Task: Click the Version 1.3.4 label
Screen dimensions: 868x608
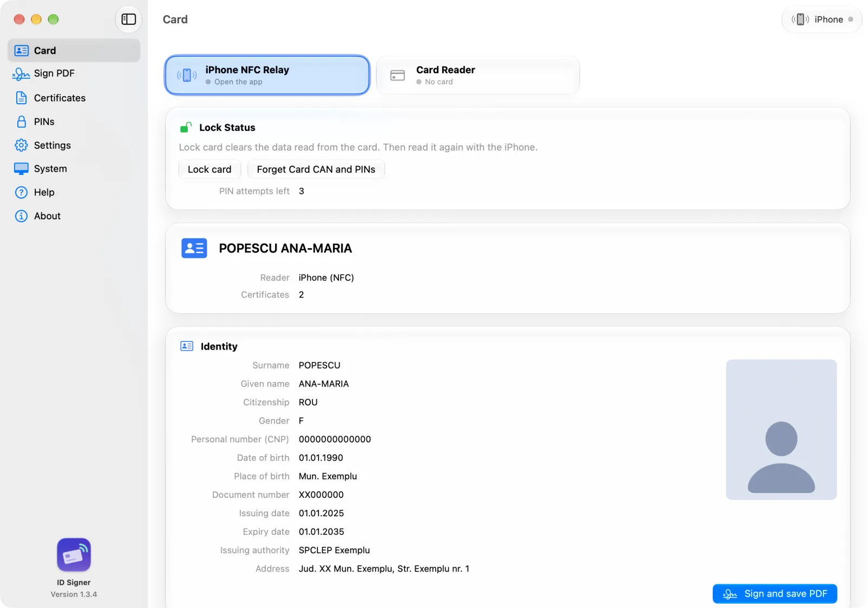Action: coord(74,594)
